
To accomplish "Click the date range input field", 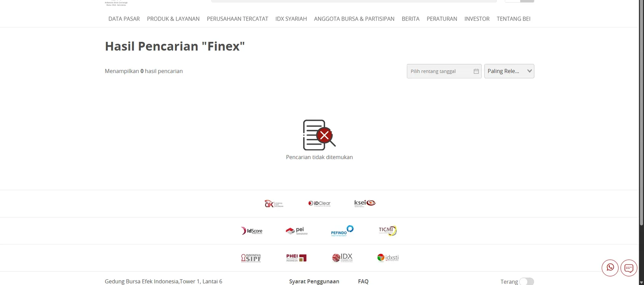I will click(444, 71).
